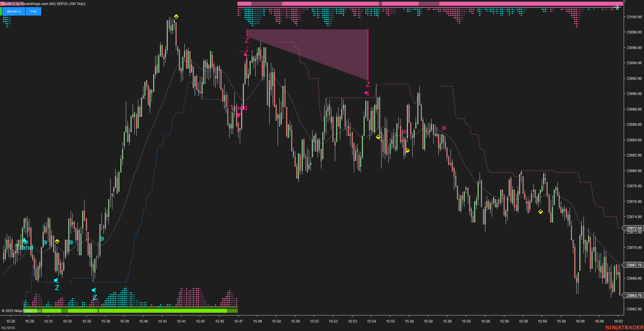Click the pink crossed-circle marker near 15:58
The width and height of the screenshot is (644, 331).
click(443, 128)
